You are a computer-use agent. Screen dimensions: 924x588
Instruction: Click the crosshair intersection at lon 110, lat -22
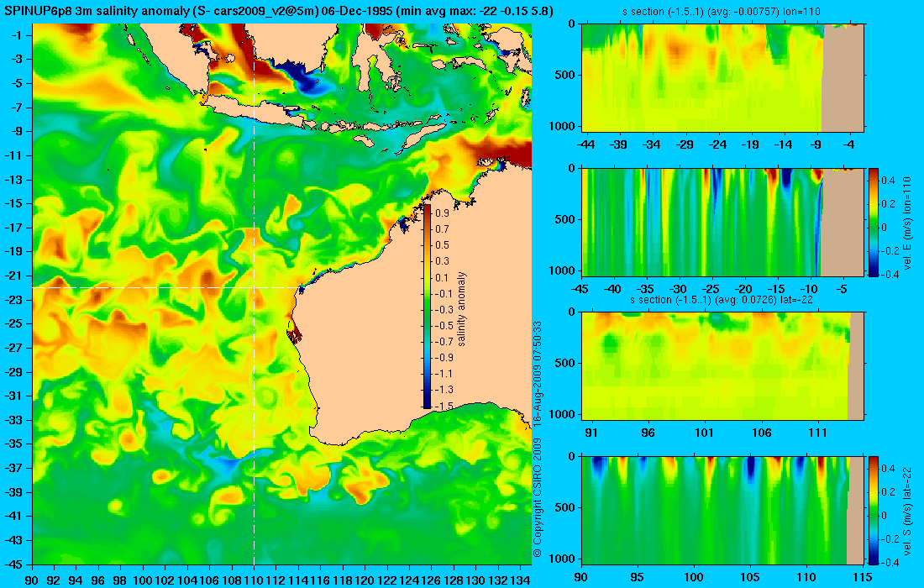tap(254, 287)
